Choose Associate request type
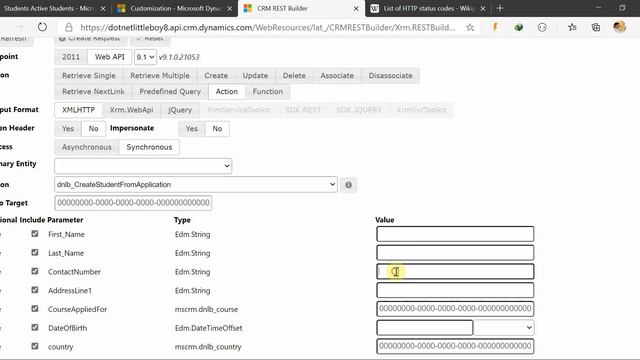 coord(337,76)
